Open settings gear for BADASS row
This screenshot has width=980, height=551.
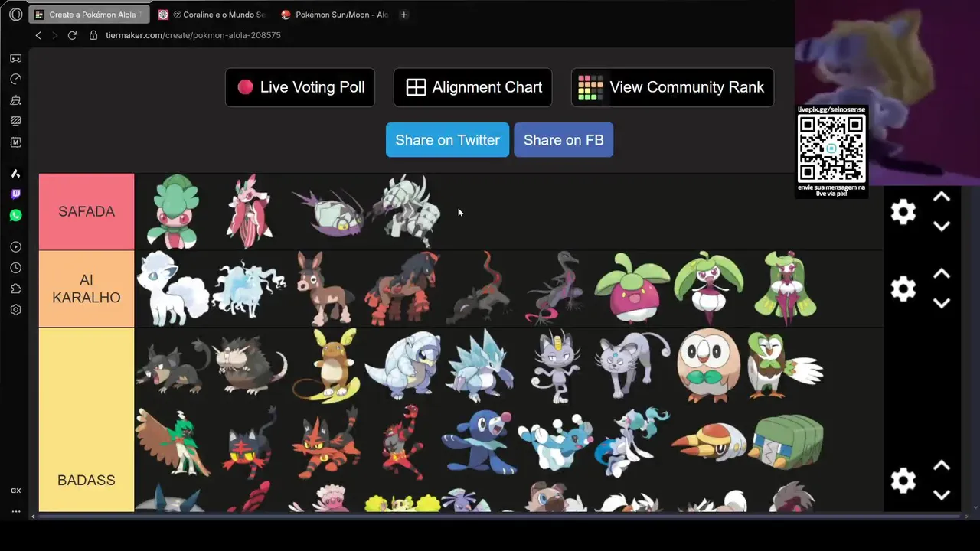tap(903, 480)
